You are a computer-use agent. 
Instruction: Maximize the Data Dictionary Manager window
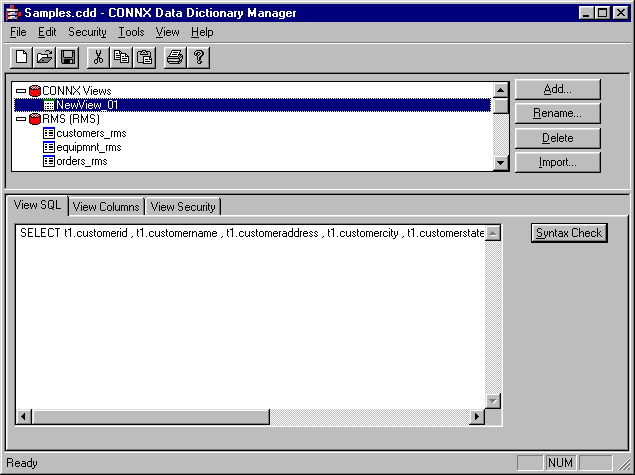602,13
